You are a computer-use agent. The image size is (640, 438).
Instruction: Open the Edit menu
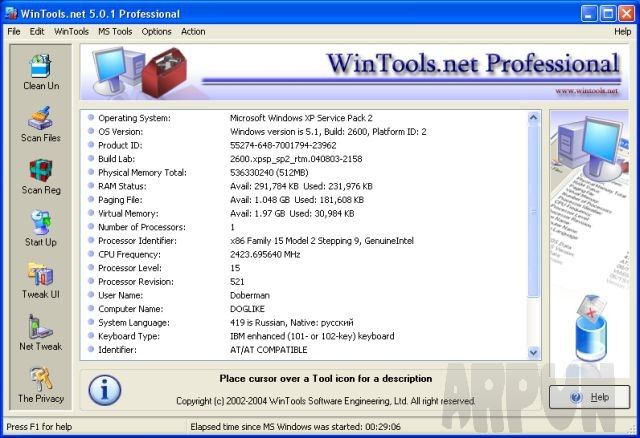(37, 31)
